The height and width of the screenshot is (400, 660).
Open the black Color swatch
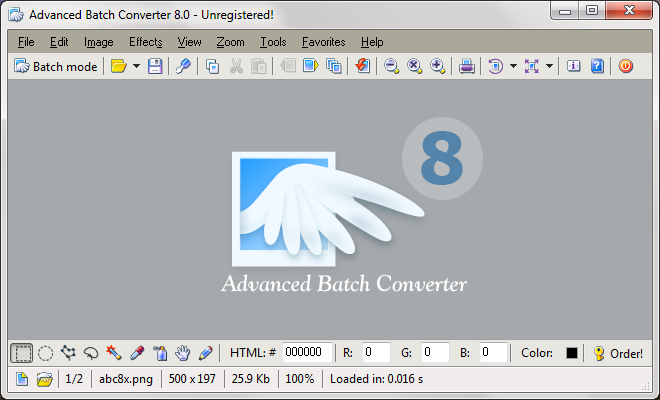[572, 353]
